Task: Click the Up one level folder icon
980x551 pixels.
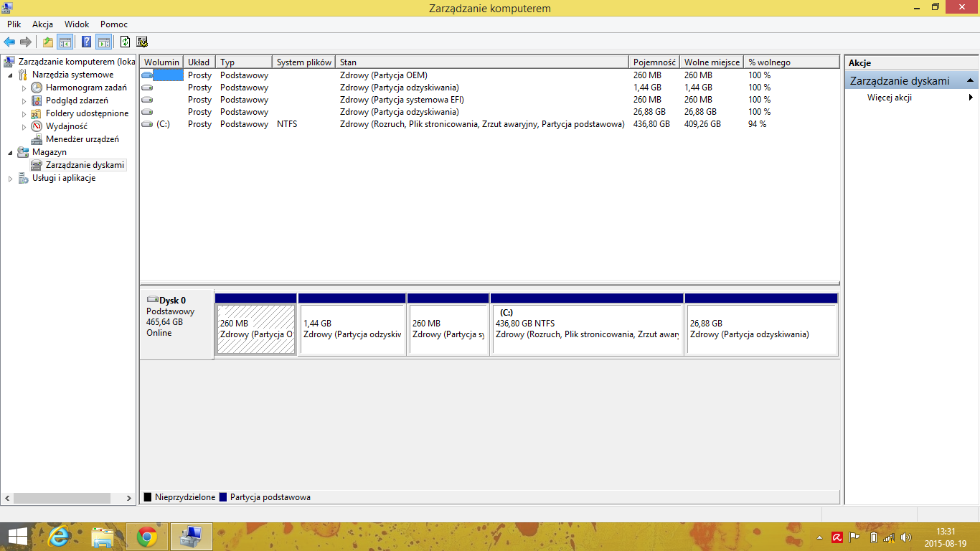Action: (48, 42)
